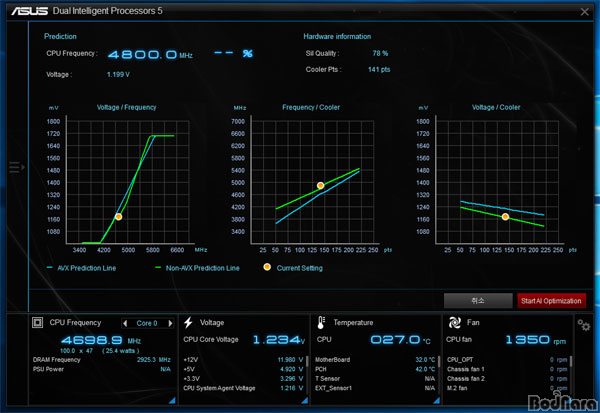The image size is (600, 413).
Task: Click current setting dot on Frequency/Cooler chart
Action: point(321,186)
